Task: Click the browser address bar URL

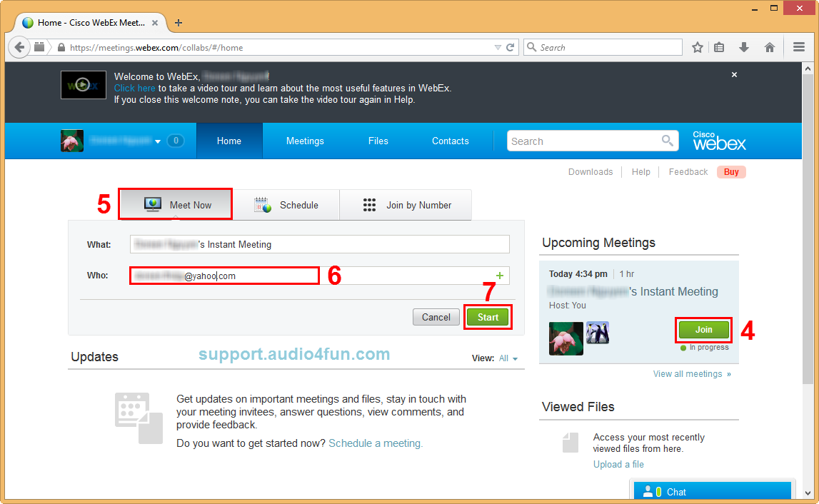Action: pos(156,48)
